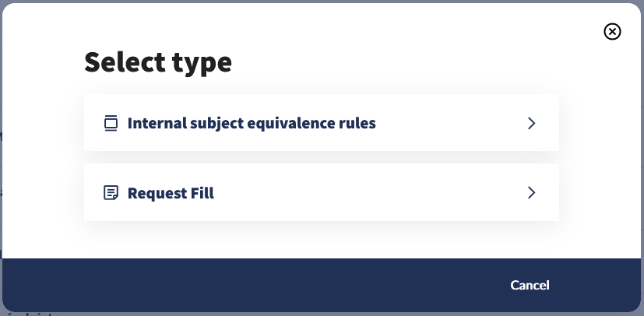This screenshot has width=644, height=316.
Task: Expand Internal subject equivalence rules via its chevron
Action: [532, 123]
